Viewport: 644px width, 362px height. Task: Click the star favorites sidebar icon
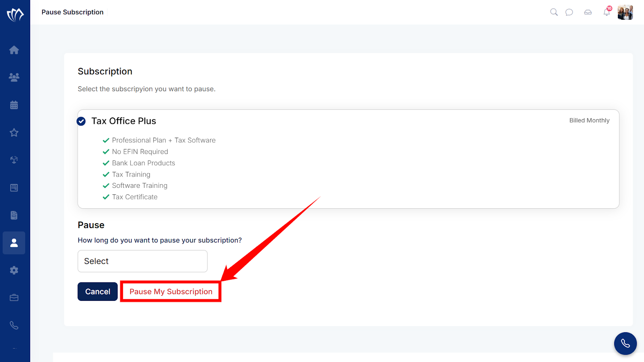(x=14, y=132)
